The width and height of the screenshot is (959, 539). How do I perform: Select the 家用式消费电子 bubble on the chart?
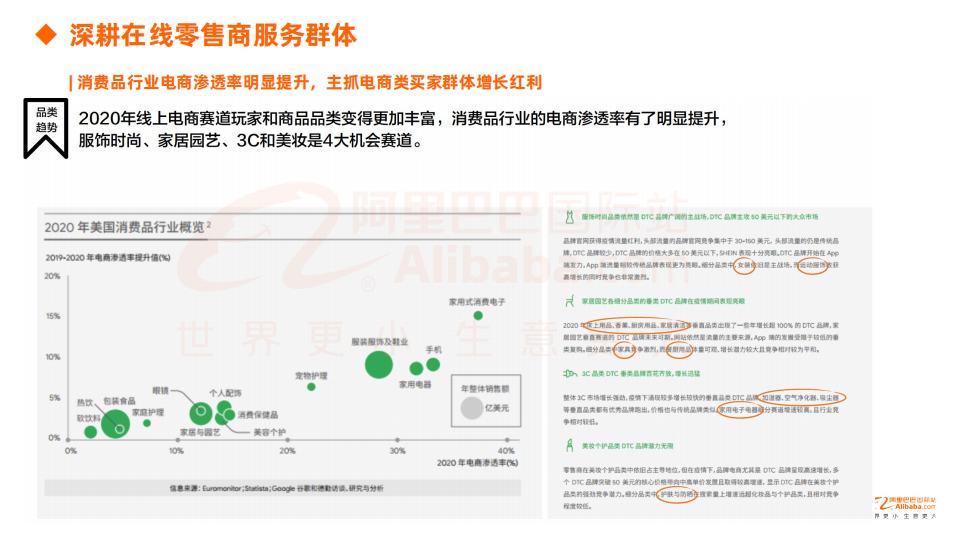pos(478,316)
